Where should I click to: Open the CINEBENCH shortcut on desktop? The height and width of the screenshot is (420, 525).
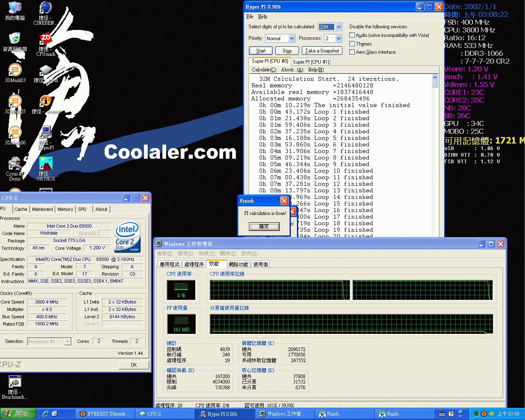45,13
